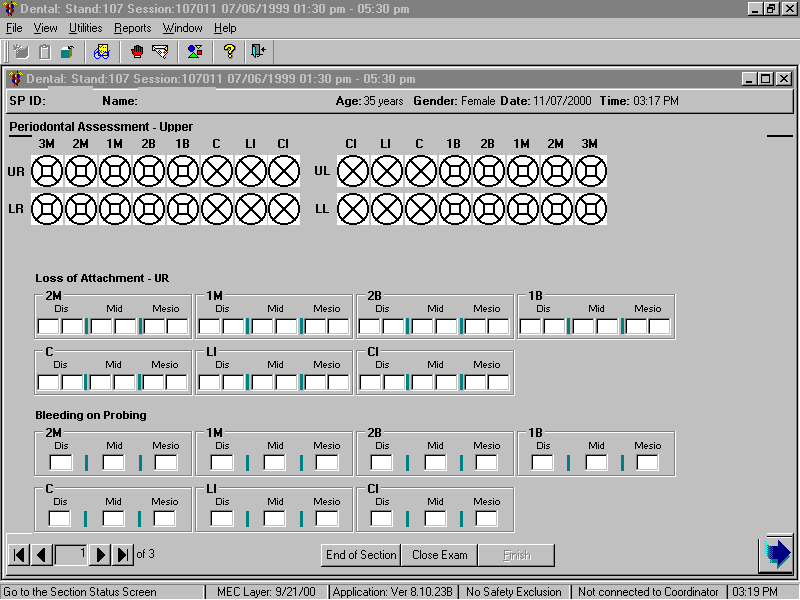Click the page number field
800x600 pixels.
tap(71, 554)
